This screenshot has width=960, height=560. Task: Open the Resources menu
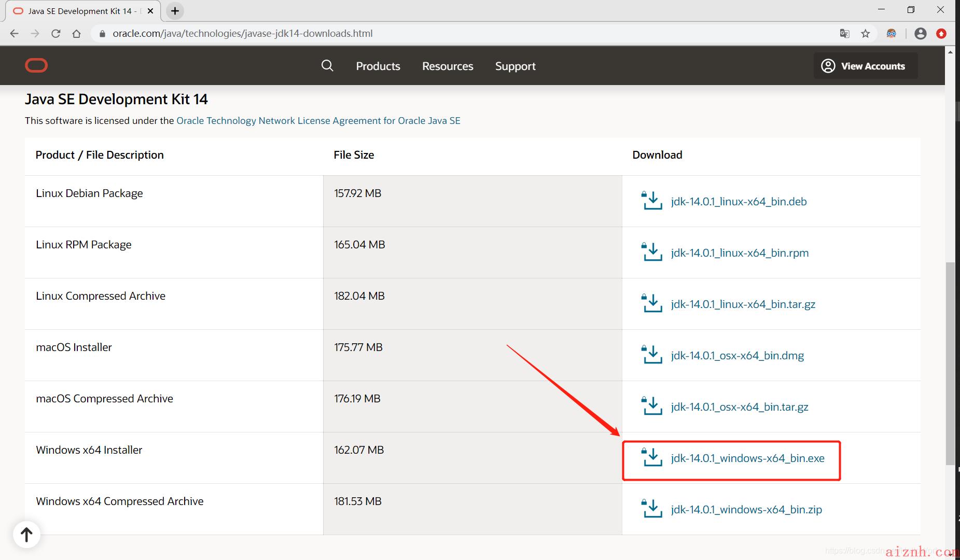(448, 66)
